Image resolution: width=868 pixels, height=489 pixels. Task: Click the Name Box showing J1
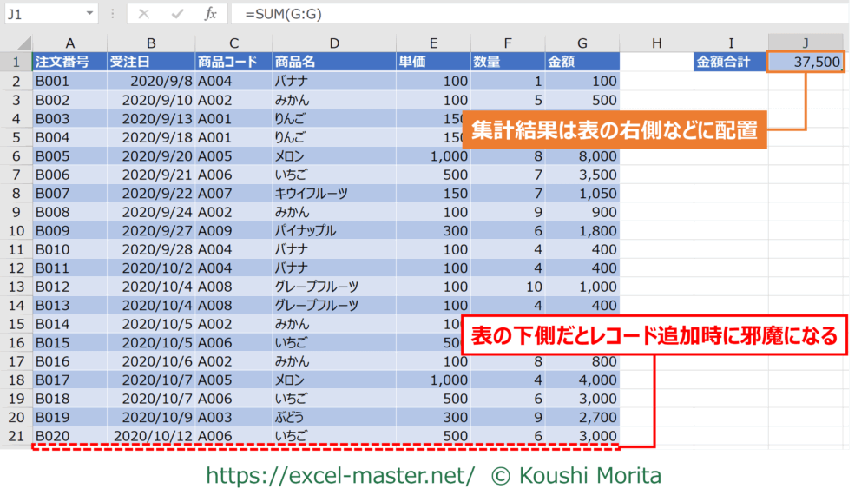(x=43, y=14)
